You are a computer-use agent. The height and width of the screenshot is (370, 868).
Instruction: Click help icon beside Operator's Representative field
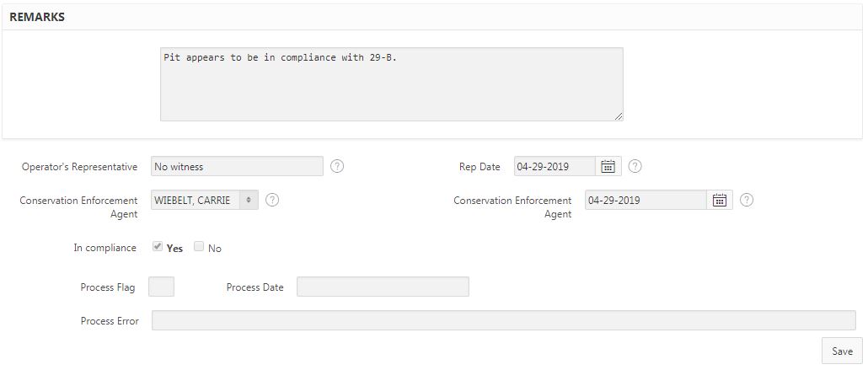tap(337, 166)
